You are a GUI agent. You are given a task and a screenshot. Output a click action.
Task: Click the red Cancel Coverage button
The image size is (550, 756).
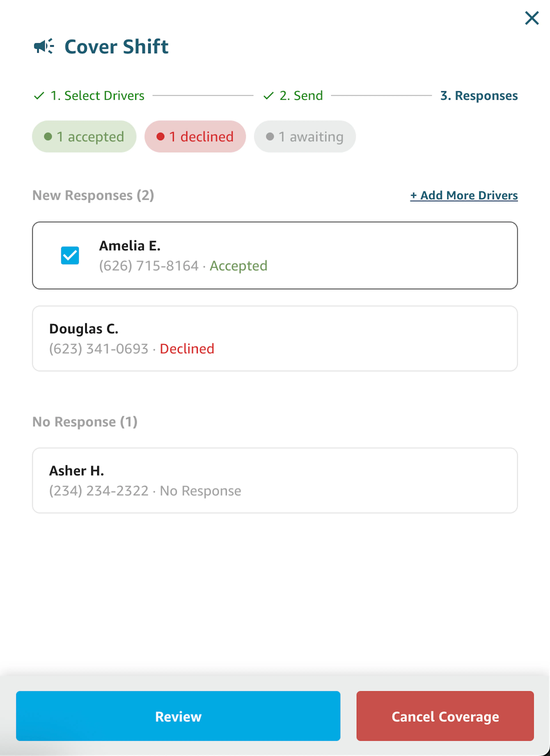(x=445, y=716)
